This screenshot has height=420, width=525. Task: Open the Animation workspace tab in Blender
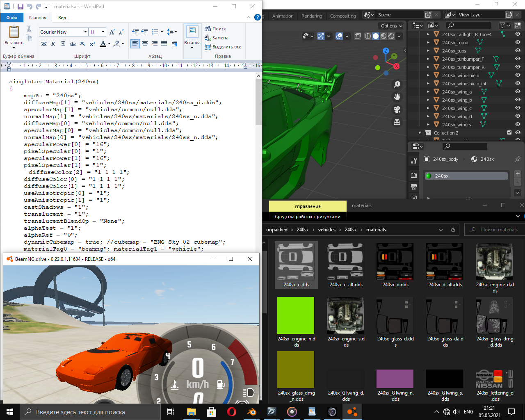[283, 16]
